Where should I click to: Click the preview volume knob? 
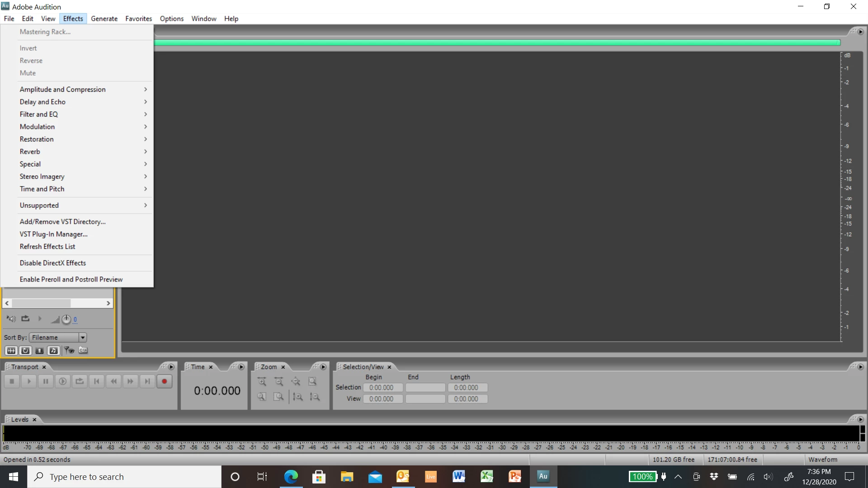click(66, 319)
